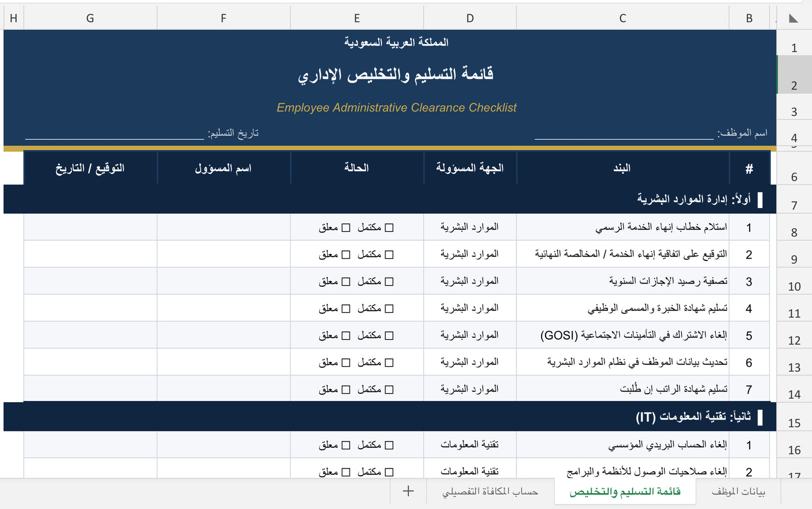Screen dimensions: 812x509
Task: Select column H header
Action: pyautogui.click(x=13, y=18)
